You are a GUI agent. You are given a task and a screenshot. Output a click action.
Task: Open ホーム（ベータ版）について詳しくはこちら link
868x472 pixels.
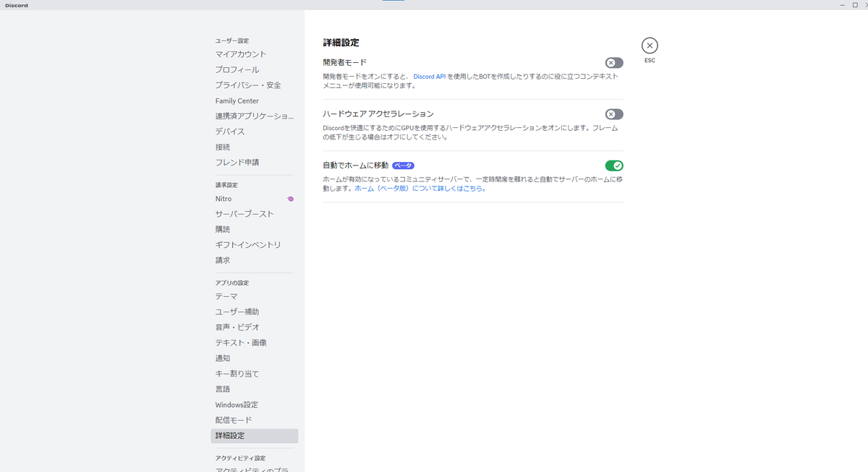click(420, 189)
